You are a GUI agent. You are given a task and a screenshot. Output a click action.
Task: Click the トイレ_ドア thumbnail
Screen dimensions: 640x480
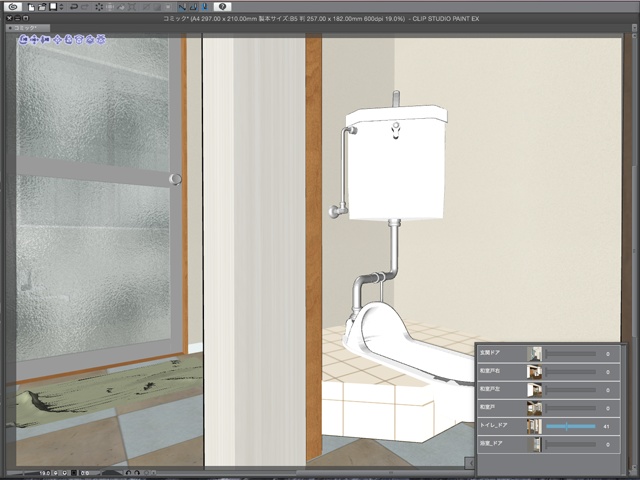(x=534, y=426)
